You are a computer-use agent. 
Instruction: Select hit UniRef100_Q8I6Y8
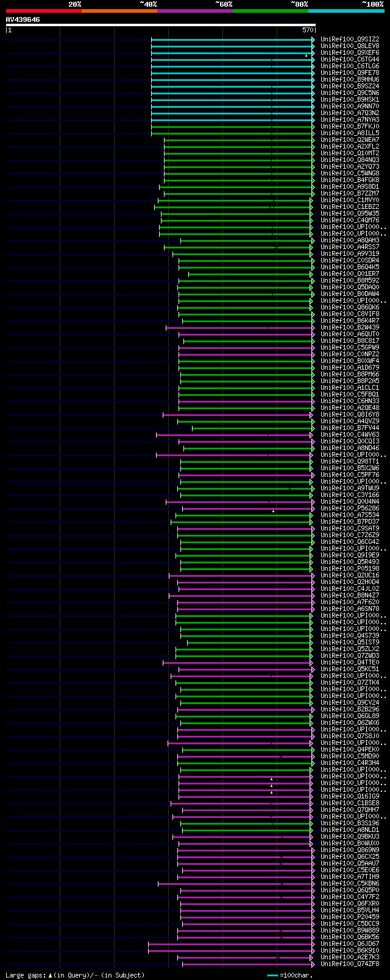tap(350, 415)
